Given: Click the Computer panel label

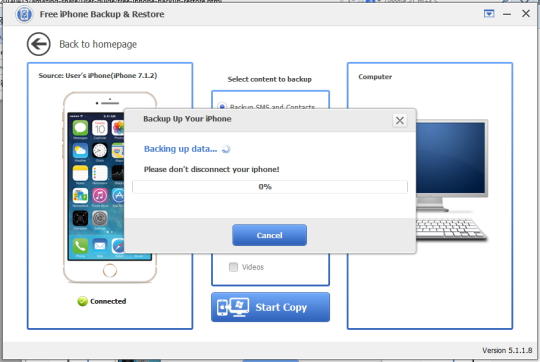Looking at the screenshot, I should click(x=375, y=77).
